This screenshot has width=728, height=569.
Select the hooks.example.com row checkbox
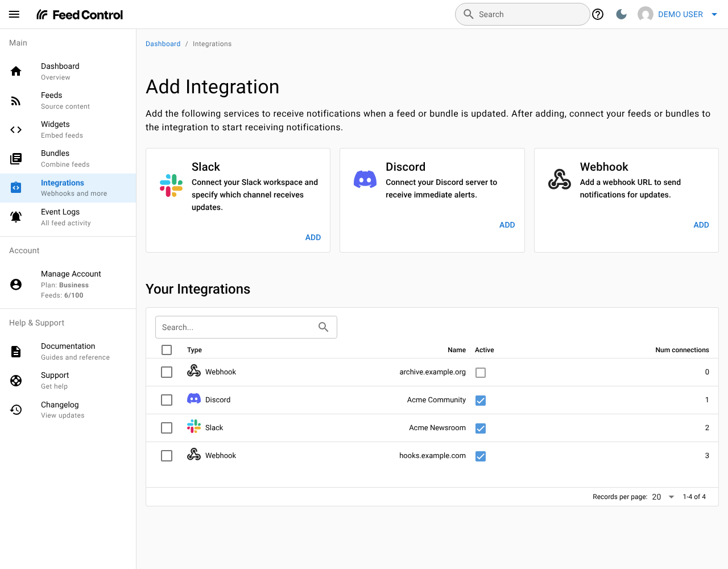point(167,456)
